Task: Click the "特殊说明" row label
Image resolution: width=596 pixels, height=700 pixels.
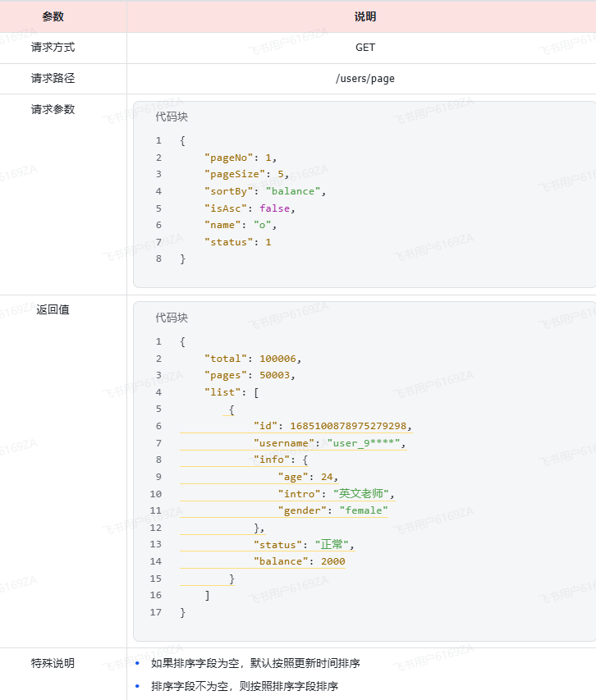Action: pos(53,663)
